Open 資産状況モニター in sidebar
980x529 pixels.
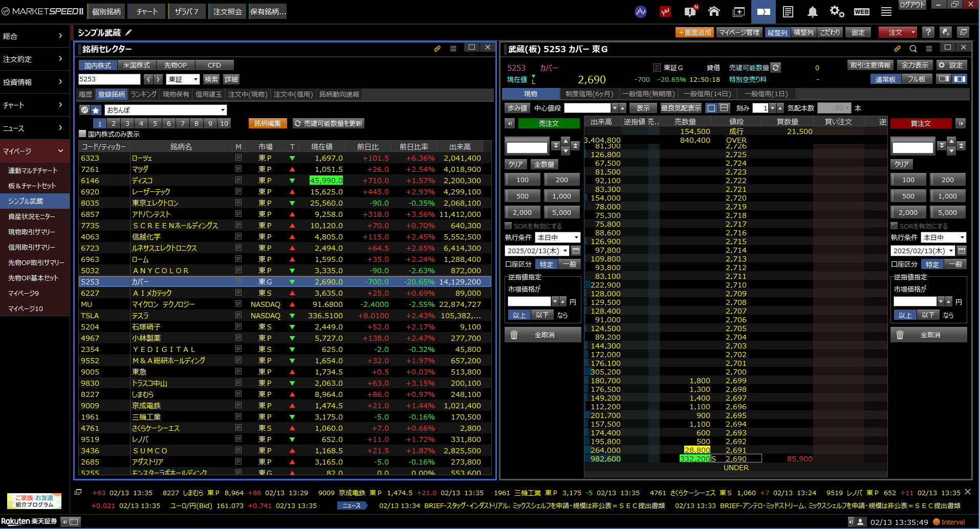coord(32,216)
